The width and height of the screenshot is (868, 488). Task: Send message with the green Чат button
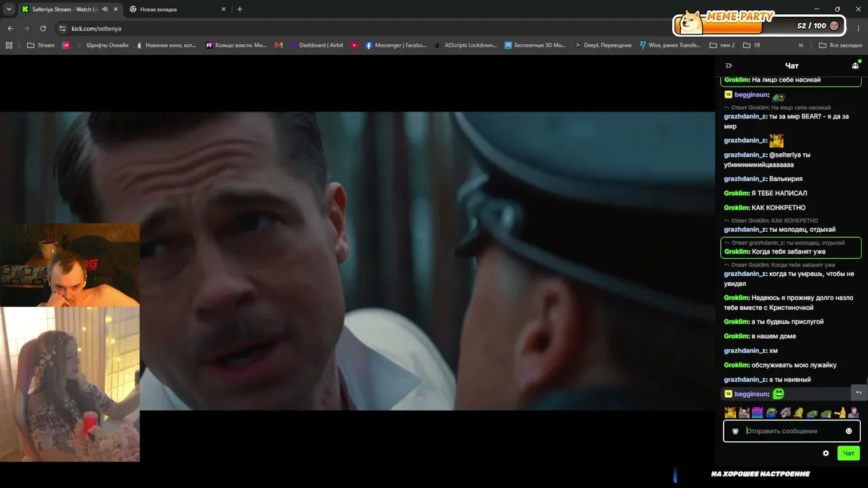848,453
